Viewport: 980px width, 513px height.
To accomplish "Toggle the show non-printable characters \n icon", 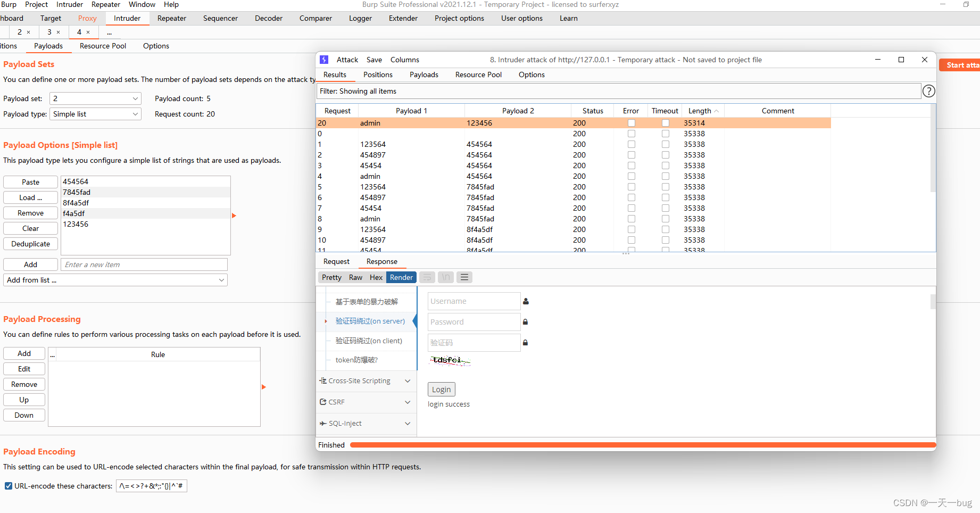I will [446, 277].
